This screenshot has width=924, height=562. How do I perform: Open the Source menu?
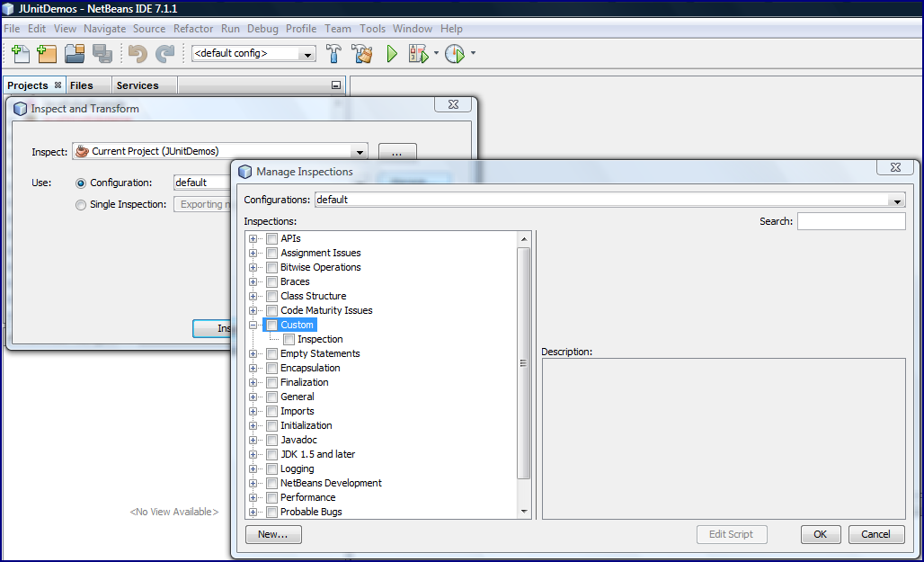pos(149,28)
